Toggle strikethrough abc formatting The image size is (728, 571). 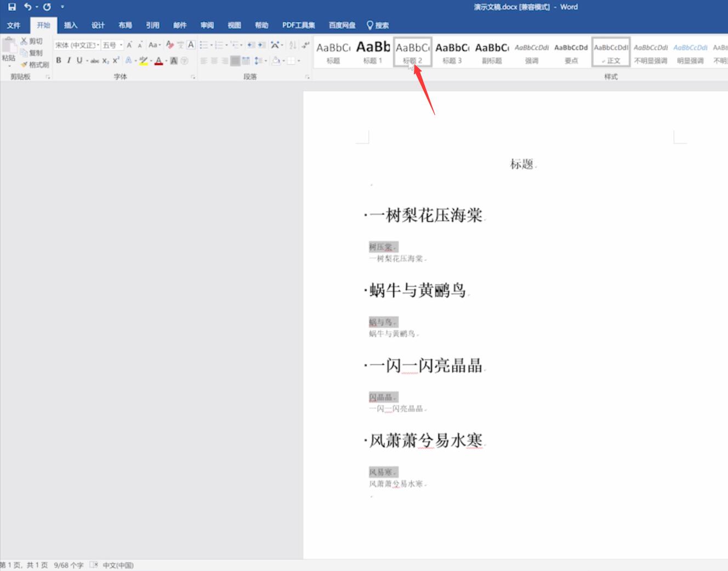[x=95, y=60]
